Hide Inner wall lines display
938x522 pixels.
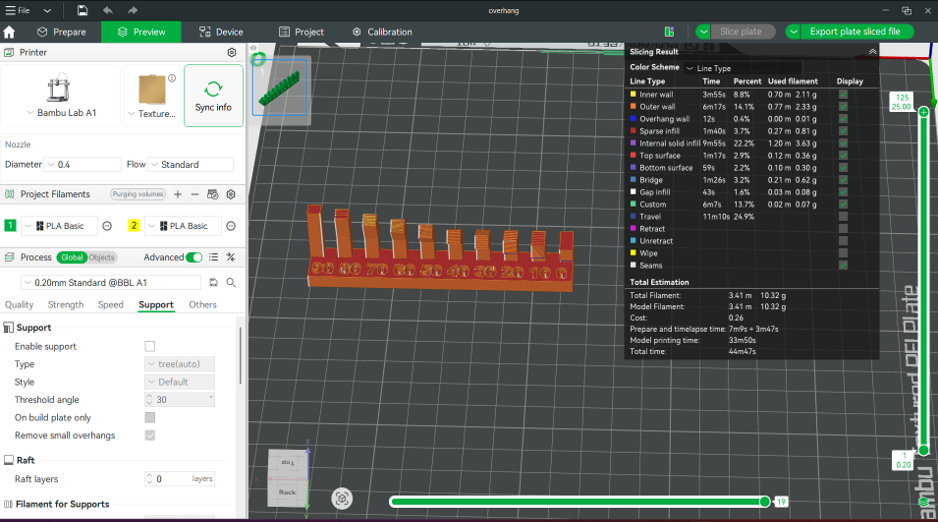coord(843,94)
